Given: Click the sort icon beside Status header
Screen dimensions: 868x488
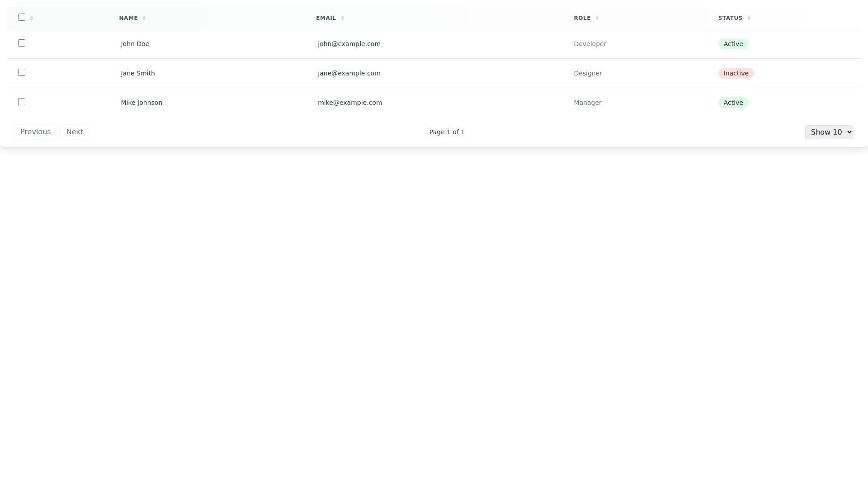Looking at the screenshot, I should 749,18.
